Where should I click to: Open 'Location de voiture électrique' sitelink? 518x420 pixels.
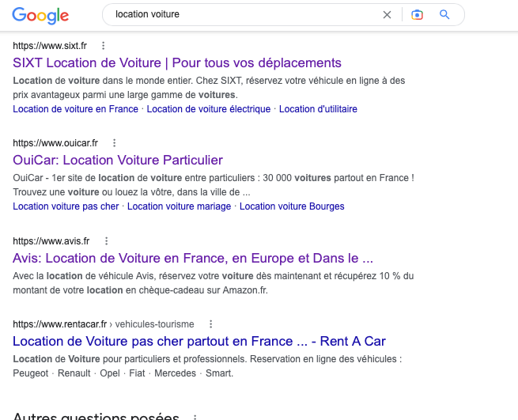click(209, 109)
